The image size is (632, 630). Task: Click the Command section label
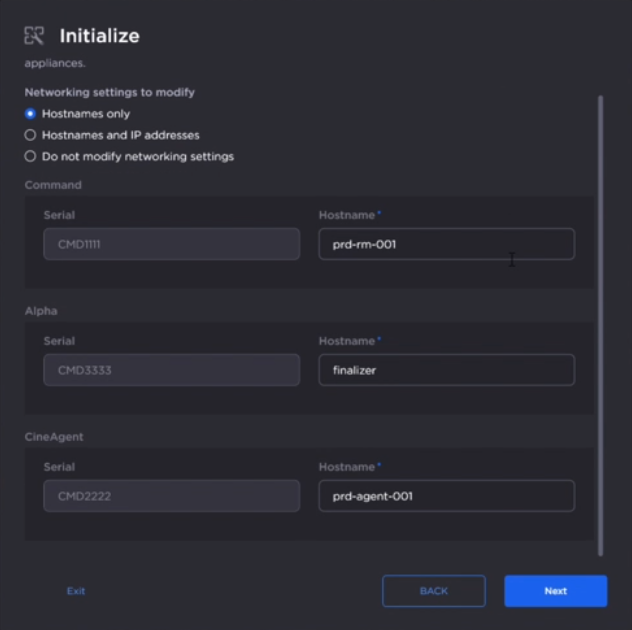point(53,185)
